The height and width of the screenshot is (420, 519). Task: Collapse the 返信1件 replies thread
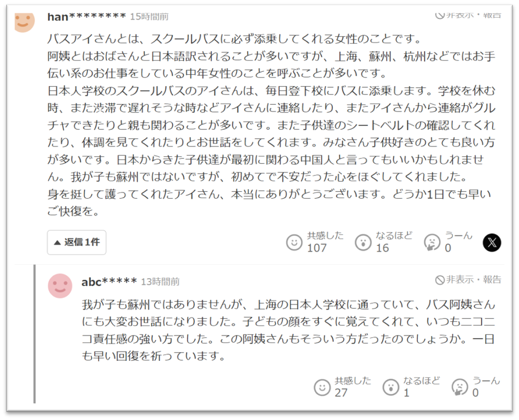(x=76, y=242)
